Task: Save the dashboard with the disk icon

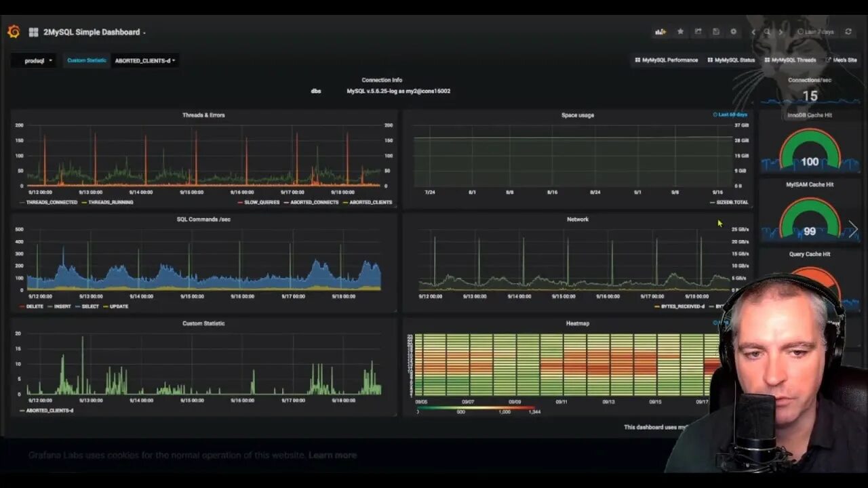Action: point(715,32)
